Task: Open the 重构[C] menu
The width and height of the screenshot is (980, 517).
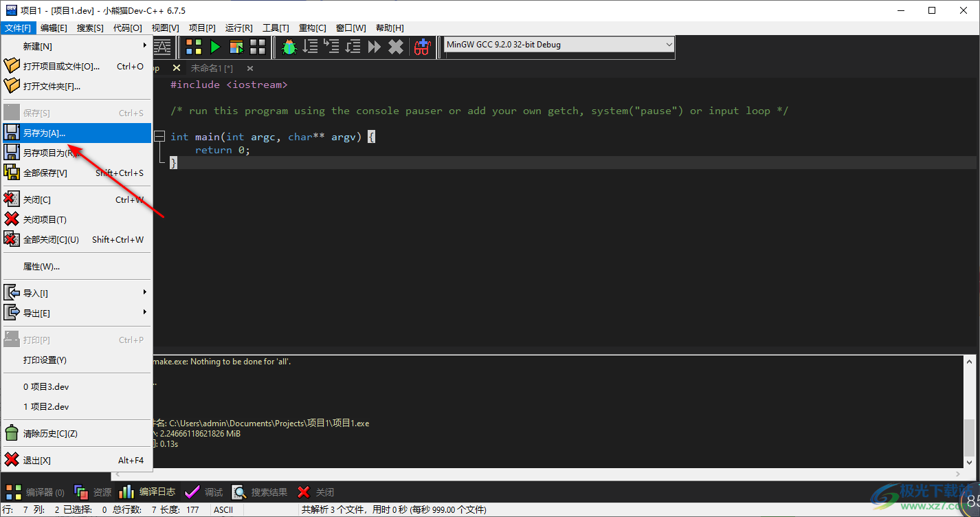Action: click(313, 27)
